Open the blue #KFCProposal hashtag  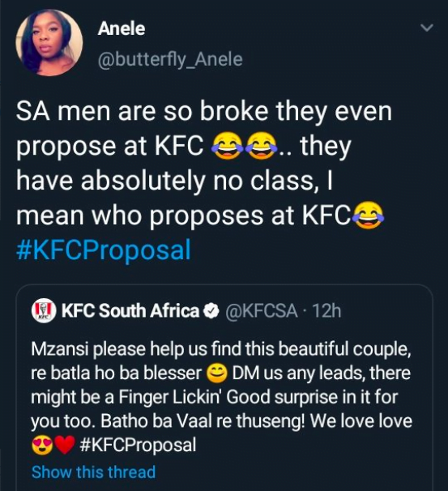tap(104, 250)
